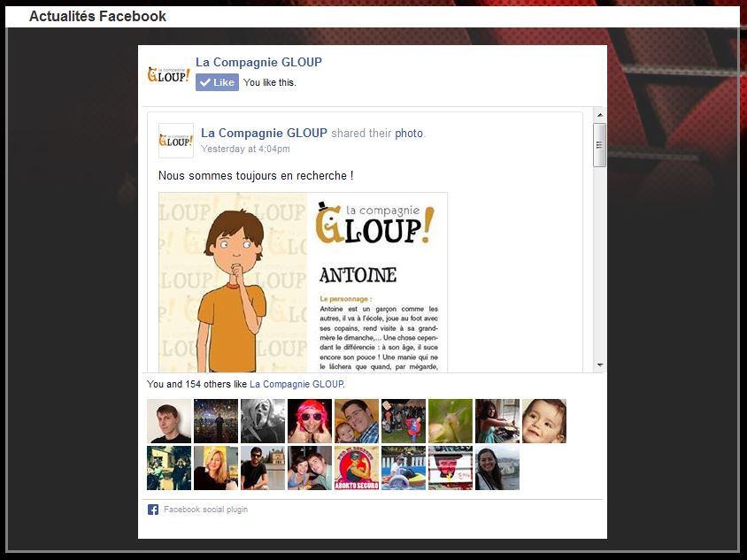Viewport: 747px width, 560px height.
Task: Open the shared 'photo' link
Action: tap(409, 134)
